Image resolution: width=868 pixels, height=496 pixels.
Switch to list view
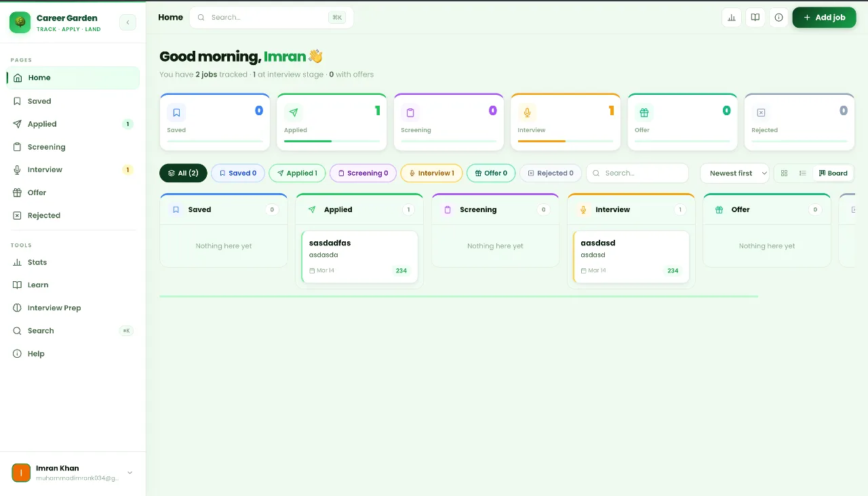[x=803, y=173]
